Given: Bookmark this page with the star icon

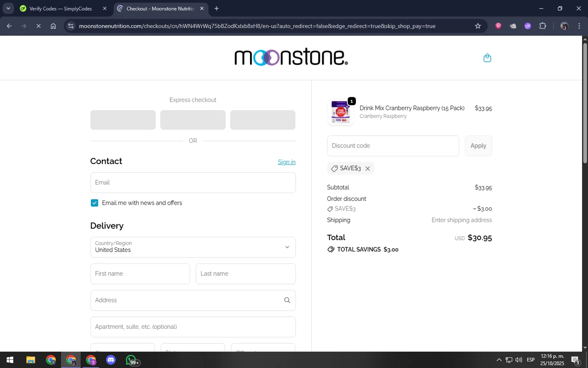Looking at the screenshot, I should 478,26.
